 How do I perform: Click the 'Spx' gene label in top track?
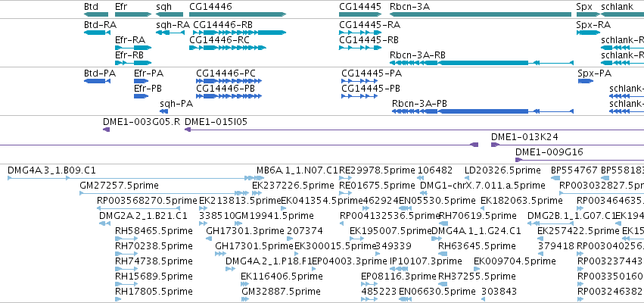pos(584,7)
